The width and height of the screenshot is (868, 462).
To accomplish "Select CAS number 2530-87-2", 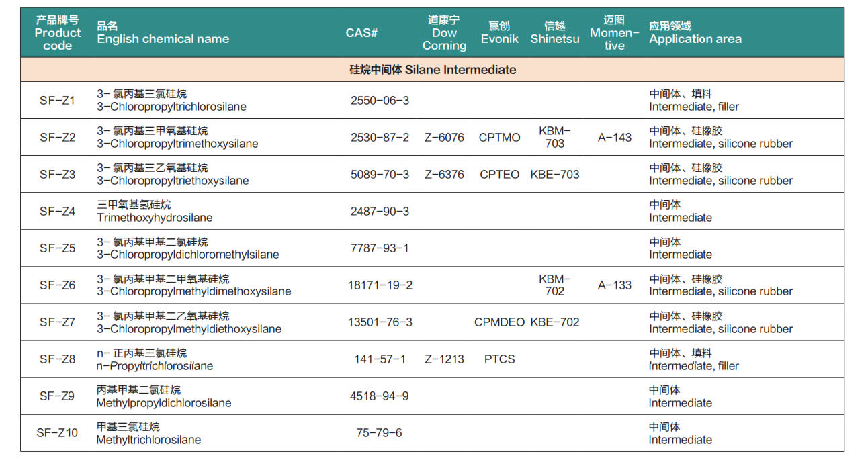I will coord(380,138).
